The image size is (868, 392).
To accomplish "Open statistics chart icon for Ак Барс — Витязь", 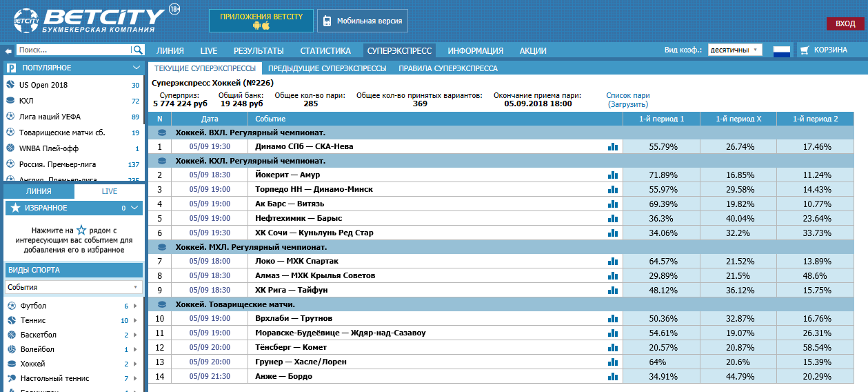I will coord(612,204).
